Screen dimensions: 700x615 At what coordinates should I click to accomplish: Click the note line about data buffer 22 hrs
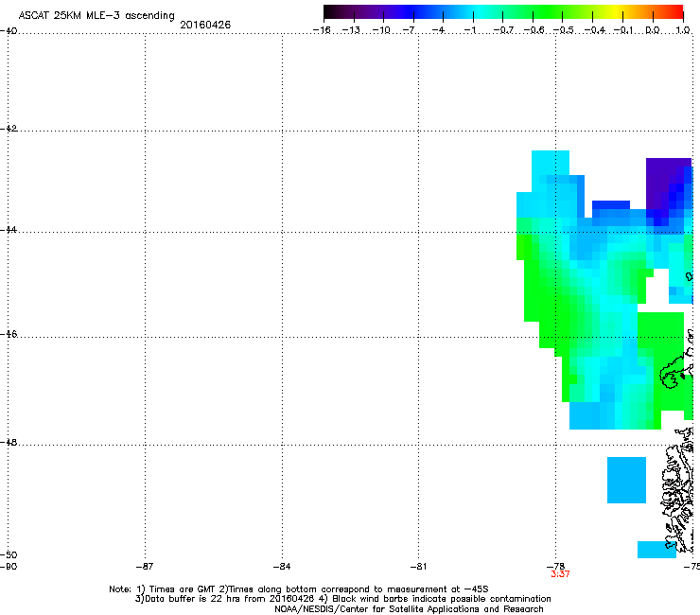click(342, 599)
